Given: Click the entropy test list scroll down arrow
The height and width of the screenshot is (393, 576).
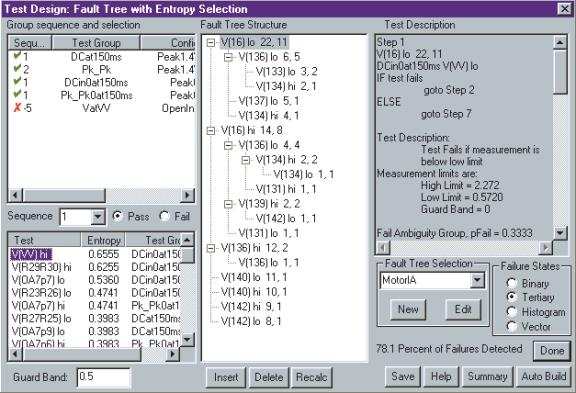Looking at the screenshot, I should click(x=187, y=339).
